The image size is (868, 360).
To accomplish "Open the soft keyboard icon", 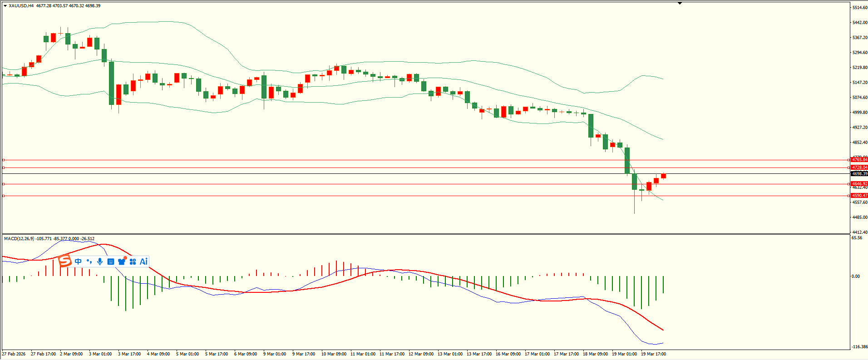I will 111,261.
